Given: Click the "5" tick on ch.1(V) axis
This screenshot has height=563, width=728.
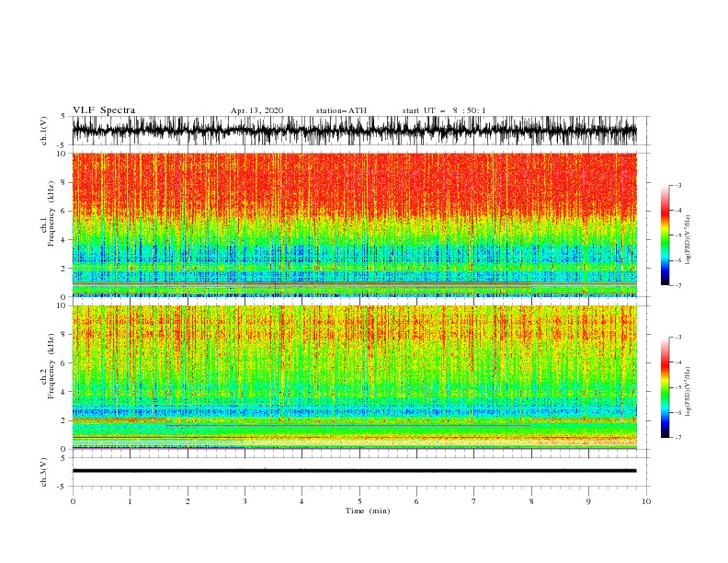Looking at the screenshot, I should coord(63,117).
